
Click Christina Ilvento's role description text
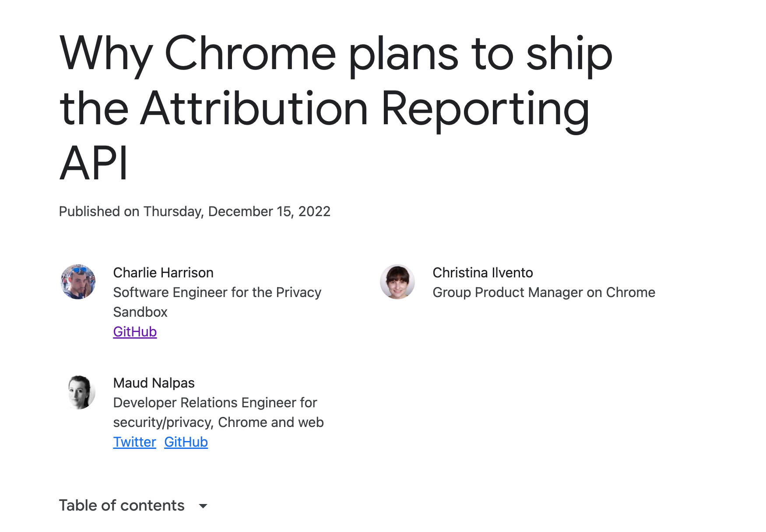544,292
